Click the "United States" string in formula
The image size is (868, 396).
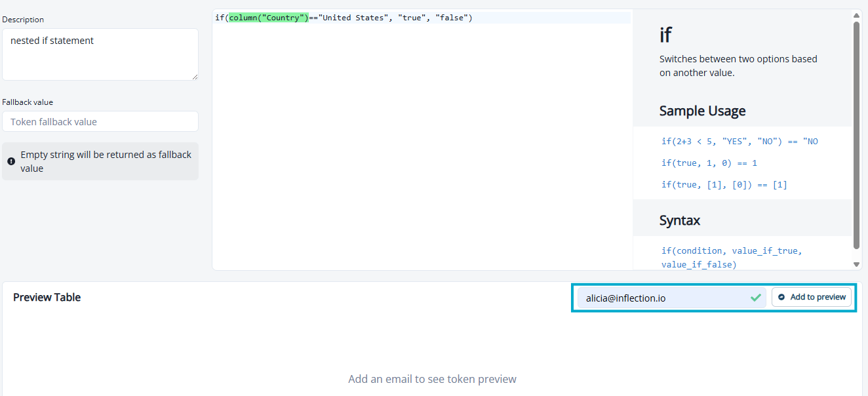coord(353,18)
